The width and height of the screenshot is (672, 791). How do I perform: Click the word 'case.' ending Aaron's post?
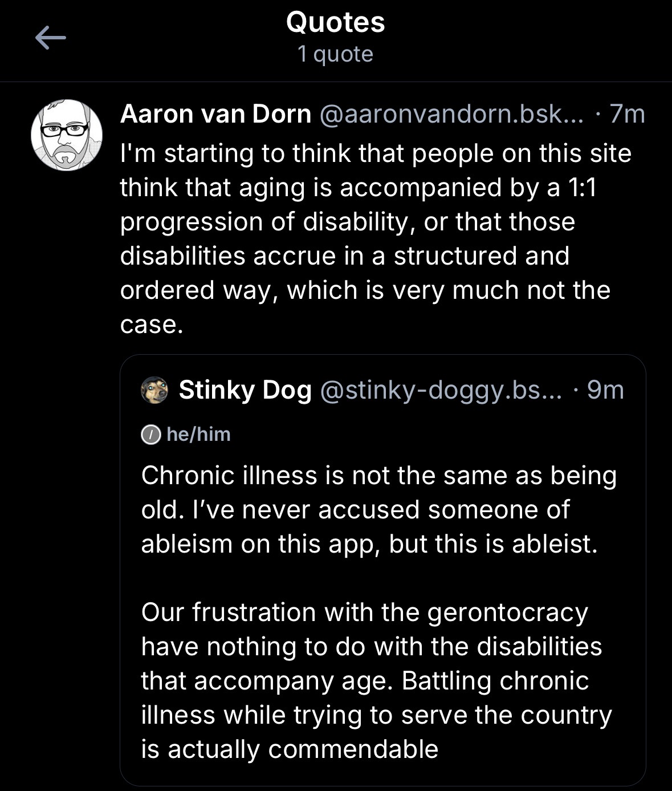click(x=152, y=324)
